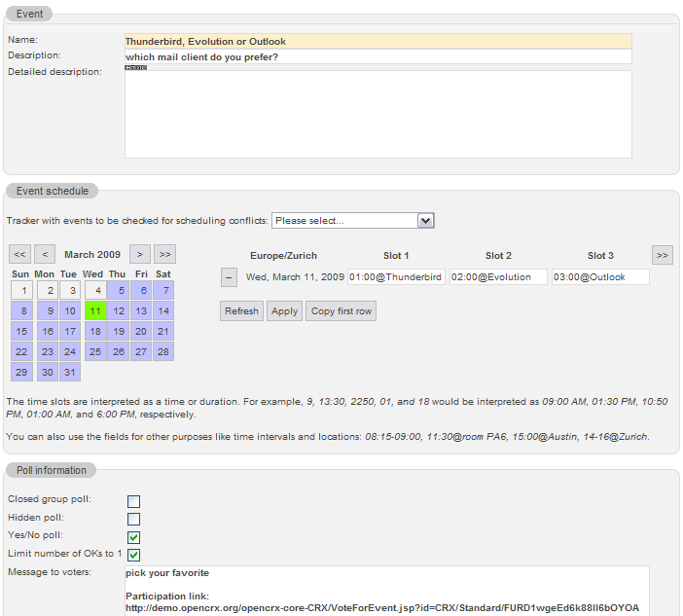Image resolution: width=683 pixels, height=616 pixels.
Task: Click the 'March 2009' month title
Action: 92,254
